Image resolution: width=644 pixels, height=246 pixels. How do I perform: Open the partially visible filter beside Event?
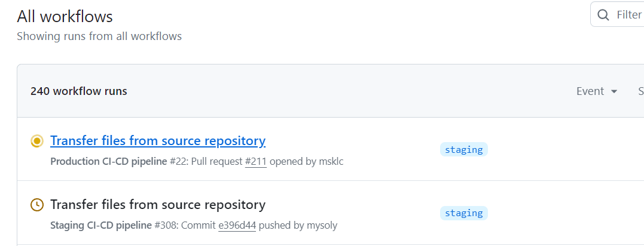coord(641,91)
